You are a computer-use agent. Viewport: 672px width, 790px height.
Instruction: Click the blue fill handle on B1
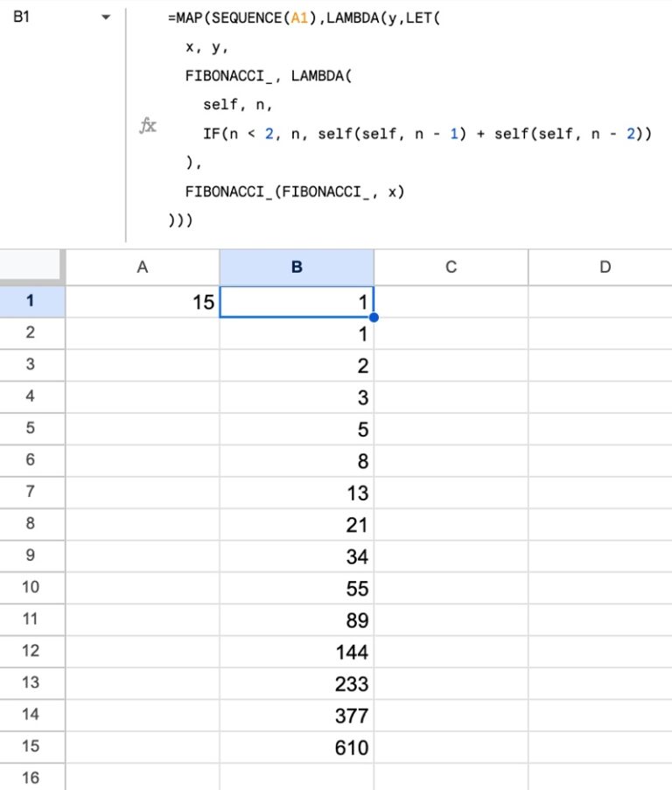pyautogui.click(x=374, y=317)
